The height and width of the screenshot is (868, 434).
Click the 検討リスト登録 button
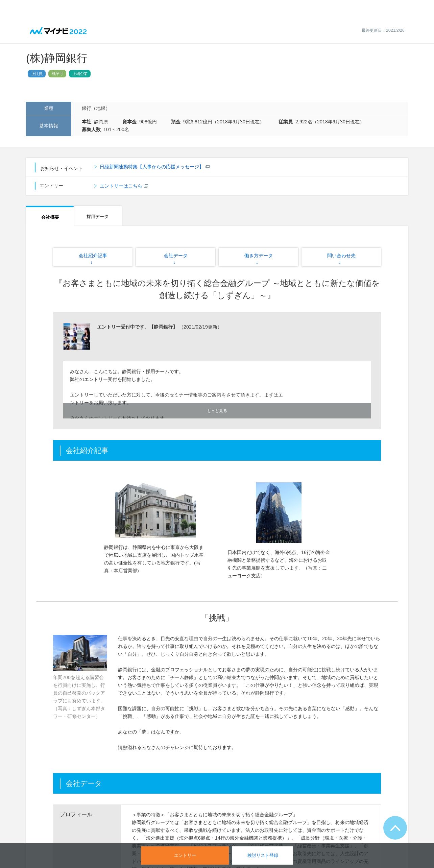pyautogui.click(x=263, y=855)
